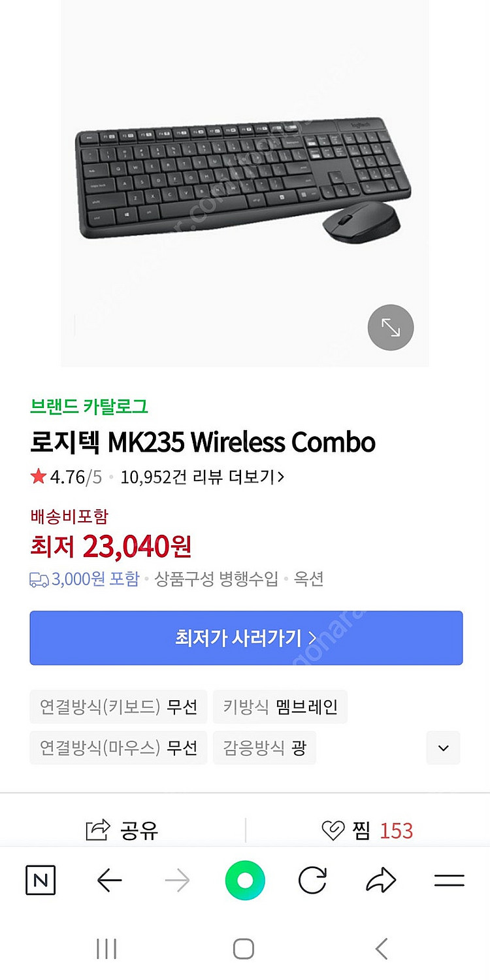Click the 최저가 사러가기 button
The width and height of the screenshot is (490, 980).
click(x=246, y=638)
